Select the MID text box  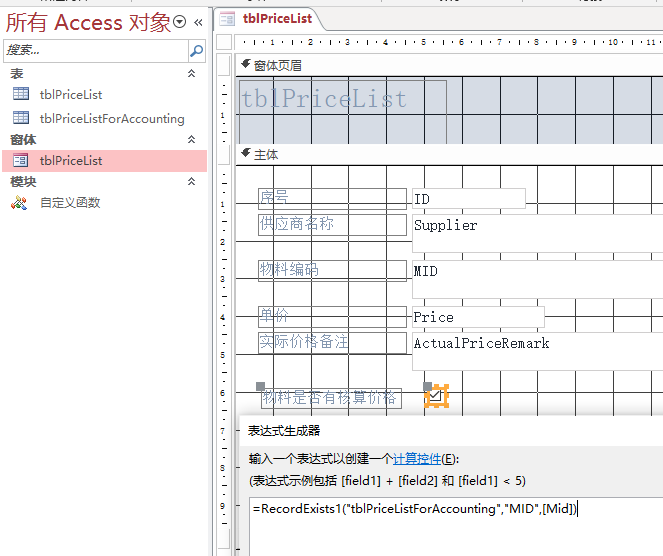(537, 279)
